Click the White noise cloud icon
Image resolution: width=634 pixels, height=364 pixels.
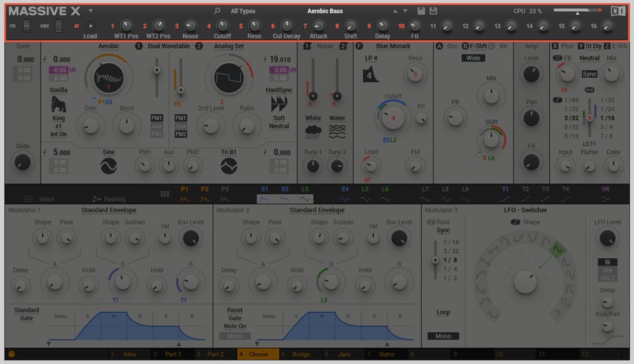point(313,130)
